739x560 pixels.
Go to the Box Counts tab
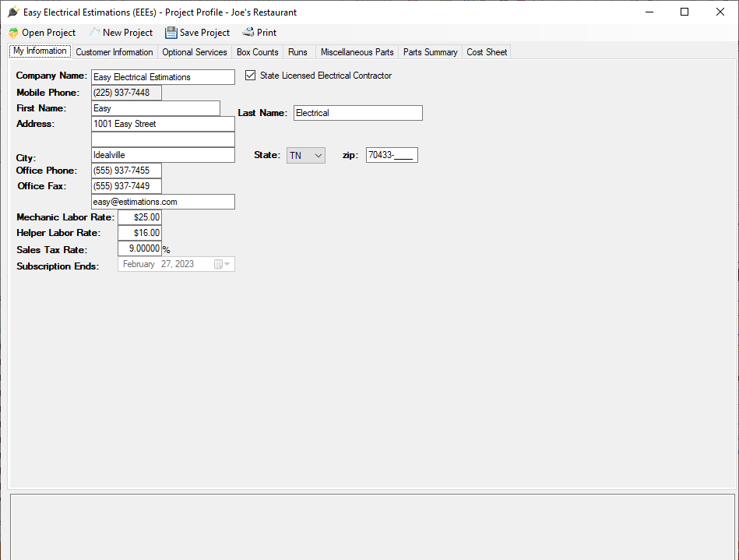pos(258,52)
